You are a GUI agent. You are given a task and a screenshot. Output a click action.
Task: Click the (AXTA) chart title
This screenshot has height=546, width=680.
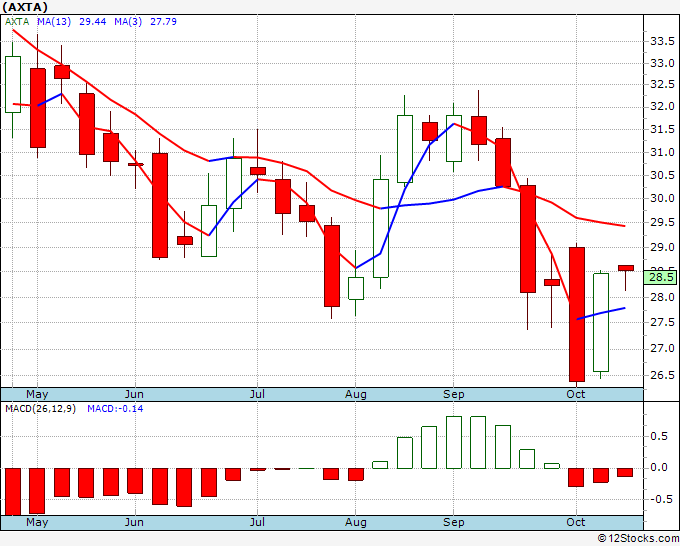pos(25,7)
